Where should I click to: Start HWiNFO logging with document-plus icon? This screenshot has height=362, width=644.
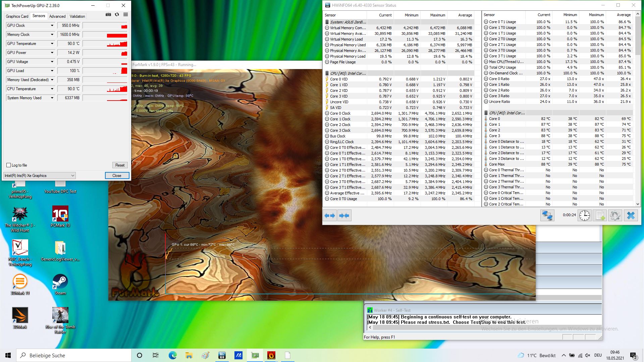(x=600, y=215)
